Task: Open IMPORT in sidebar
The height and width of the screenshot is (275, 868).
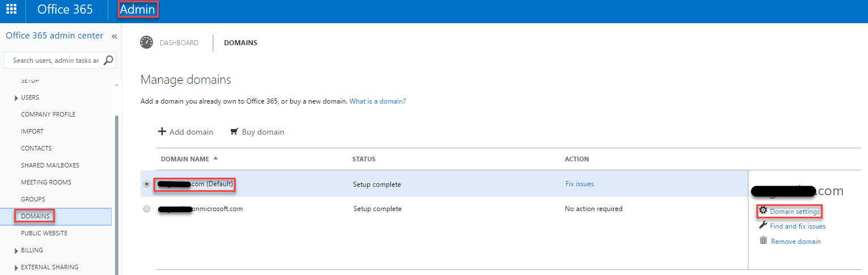Action: [x=32, y=131]
